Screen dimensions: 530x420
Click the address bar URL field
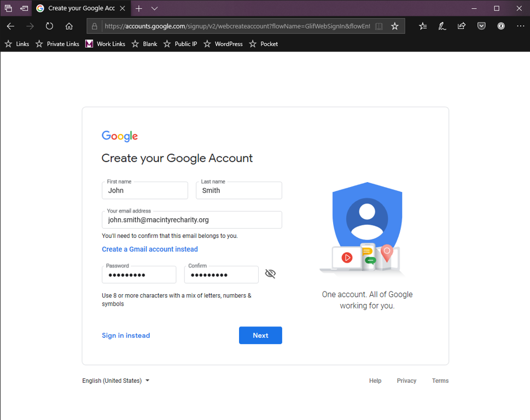pos(237,26)
